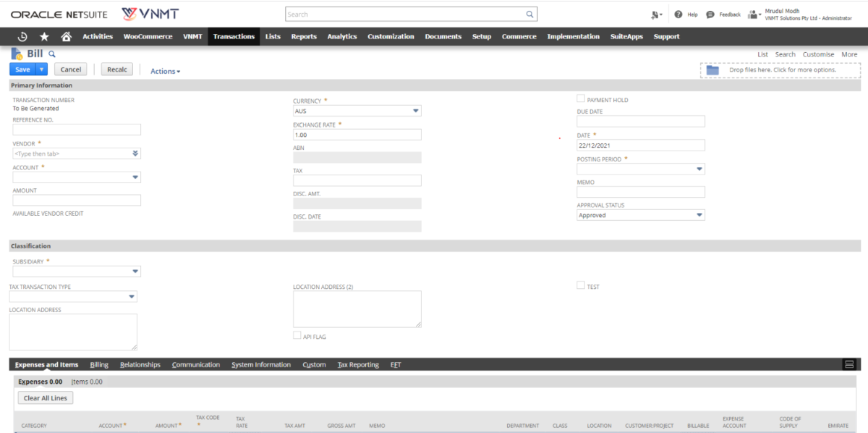Open NetSuite Help via question mark icon
Image resolution: width=868 pixels, height=433 pixels.
(x=678, y=14)
